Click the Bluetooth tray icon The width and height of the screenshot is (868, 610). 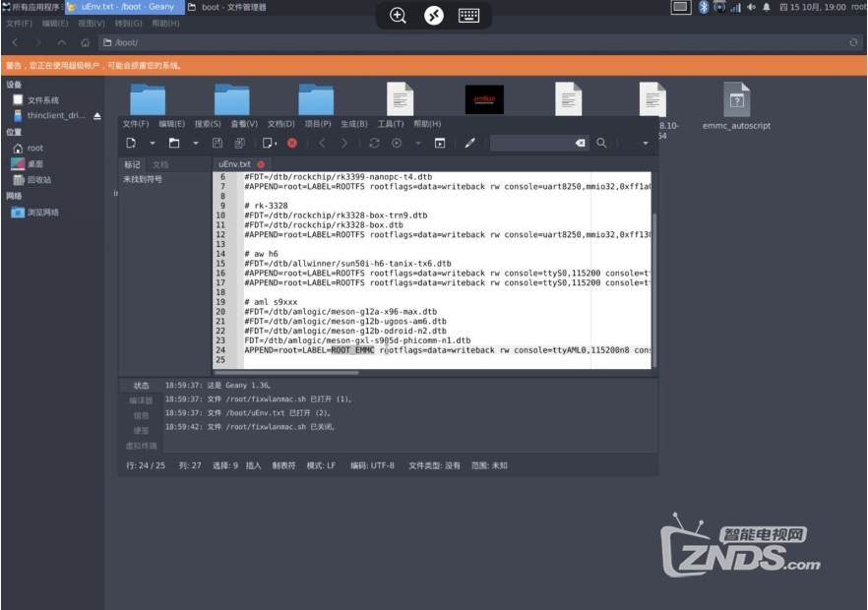coord(704,7)
